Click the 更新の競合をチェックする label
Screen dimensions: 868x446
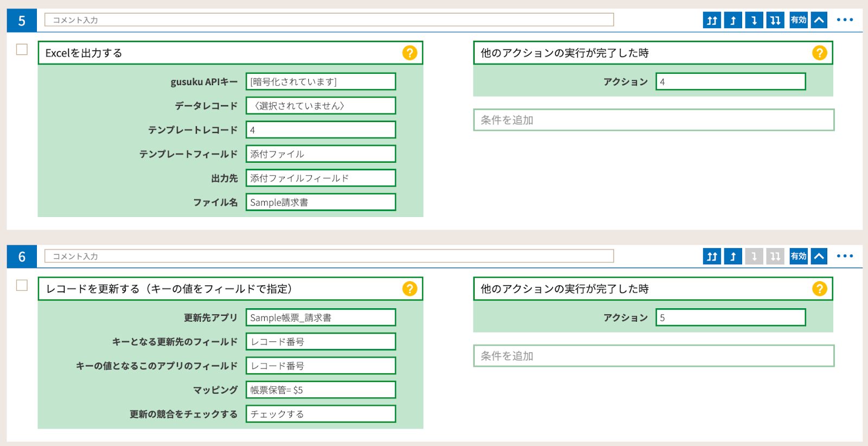coord(183,415)
